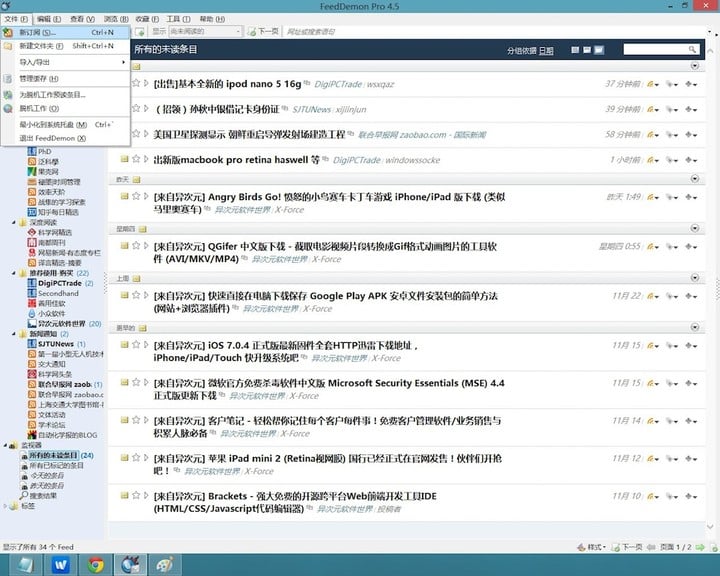Screen dimensions: 720x576
Task: Click the 下一页 toolbar button
Action: tap(263, 32)
